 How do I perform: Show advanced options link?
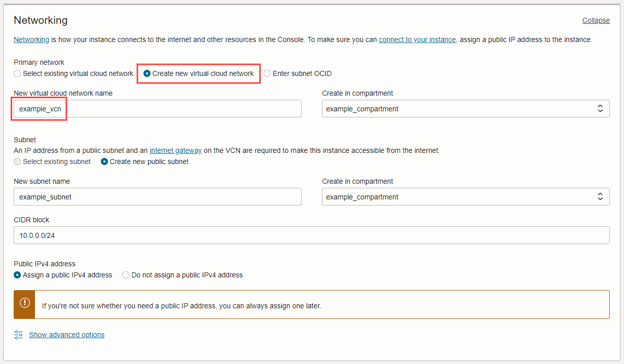click(x=67, y=335)
